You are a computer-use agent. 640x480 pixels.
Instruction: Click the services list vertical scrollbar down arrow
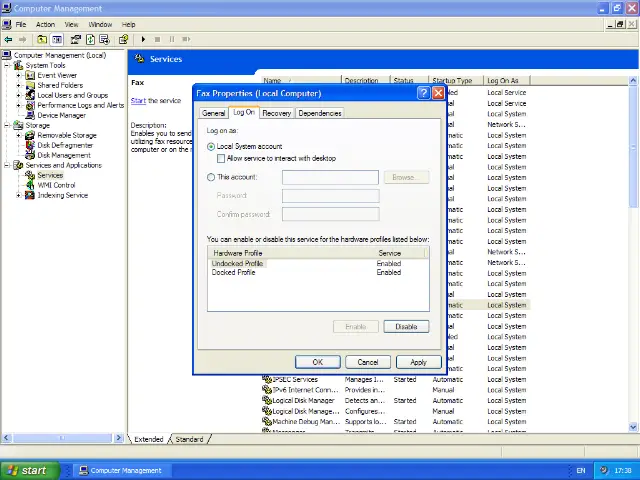point(633,427)
